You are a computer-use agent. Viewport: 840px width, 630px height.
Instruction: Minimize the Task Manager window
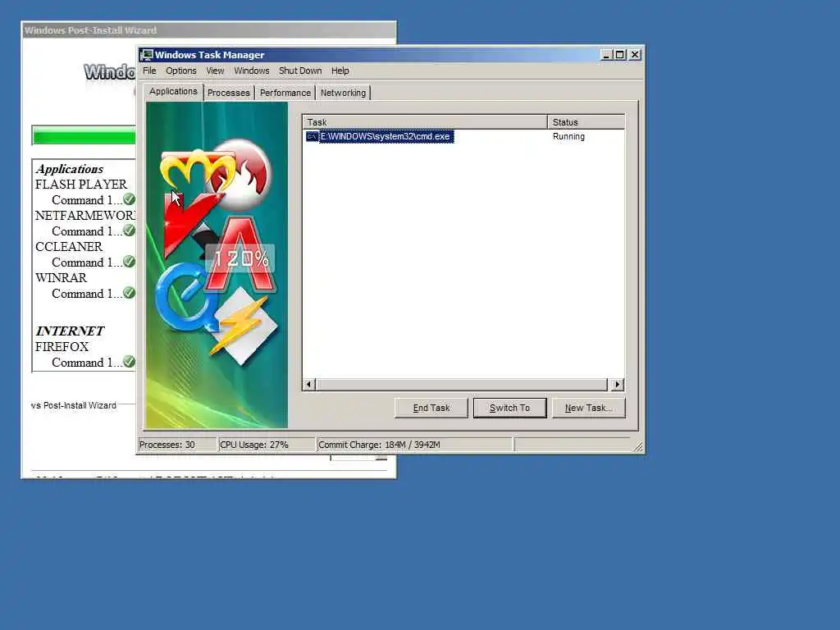pyautogui.click(x=606, y=55)
